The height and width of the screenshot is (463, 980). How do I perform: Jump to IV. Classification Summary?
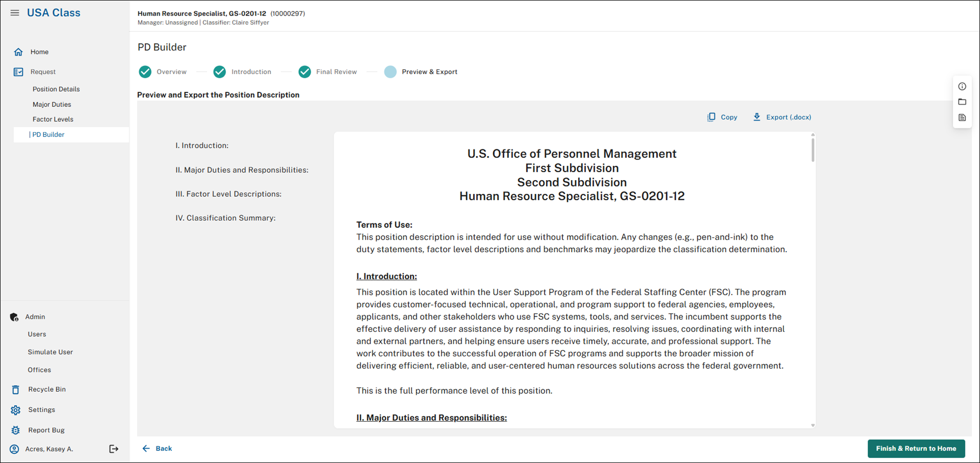tap(225, 218)
